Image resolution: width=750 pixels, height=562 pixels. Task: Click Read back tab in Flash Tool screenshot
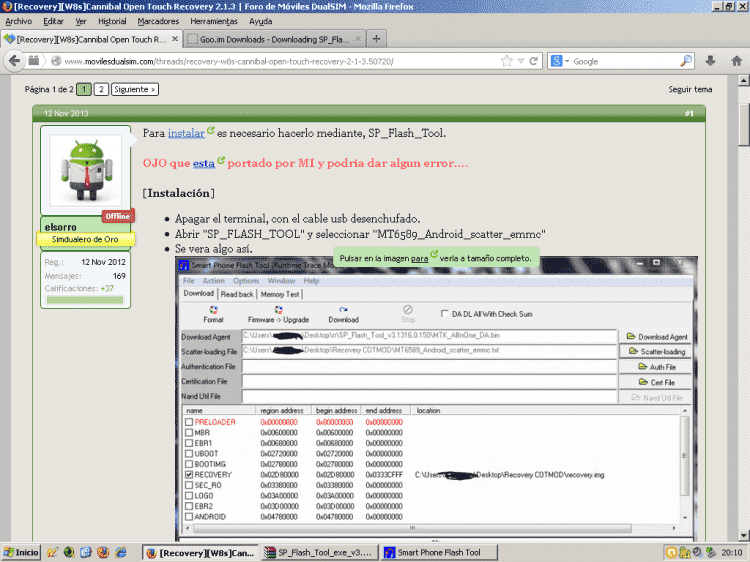237,294
